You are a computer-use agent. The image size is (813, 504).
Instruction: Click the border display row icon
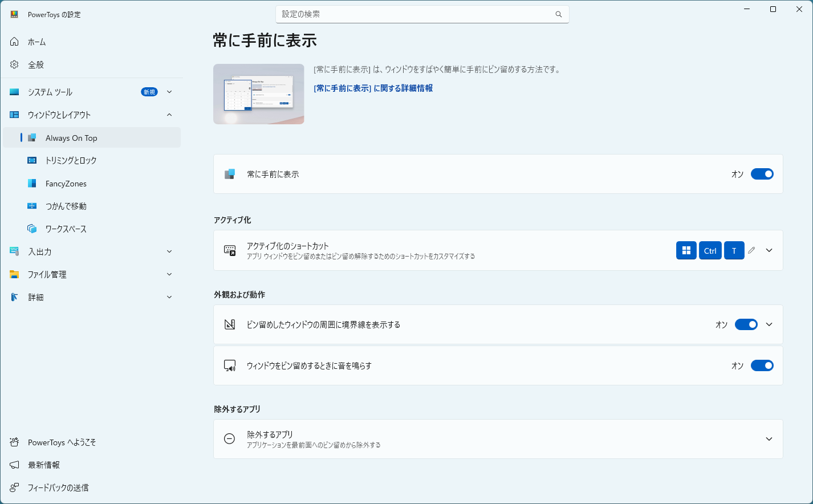tap(230, 324)
